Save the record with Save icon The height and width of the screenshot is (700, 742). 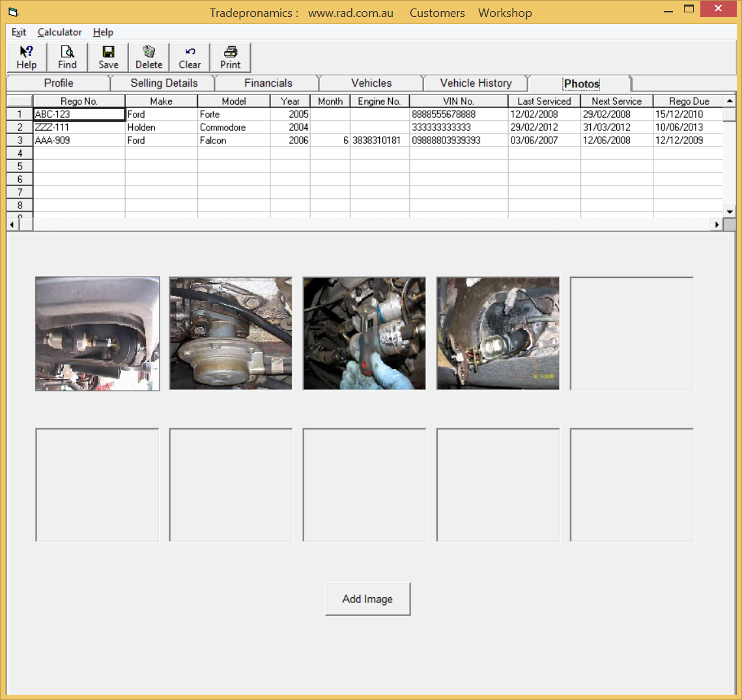[x=108, y=57]
